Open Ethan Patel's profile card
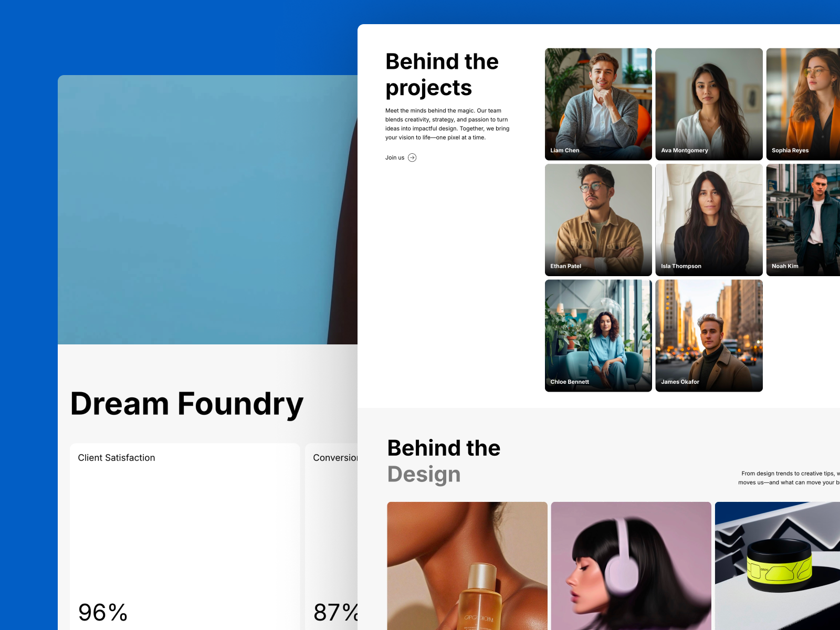840x630 pixels. [x=598, y=219]
